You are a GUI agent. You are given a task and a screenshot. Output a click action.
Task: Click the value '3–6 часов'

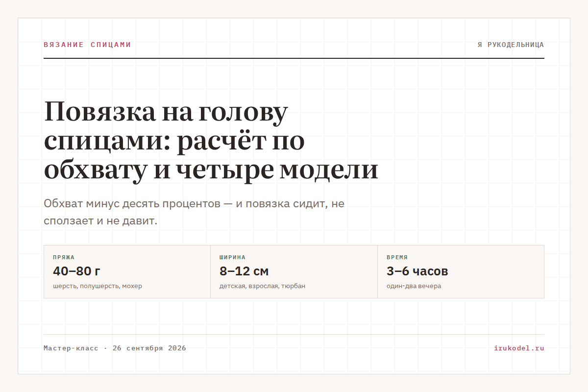click(x=417, y=271)
